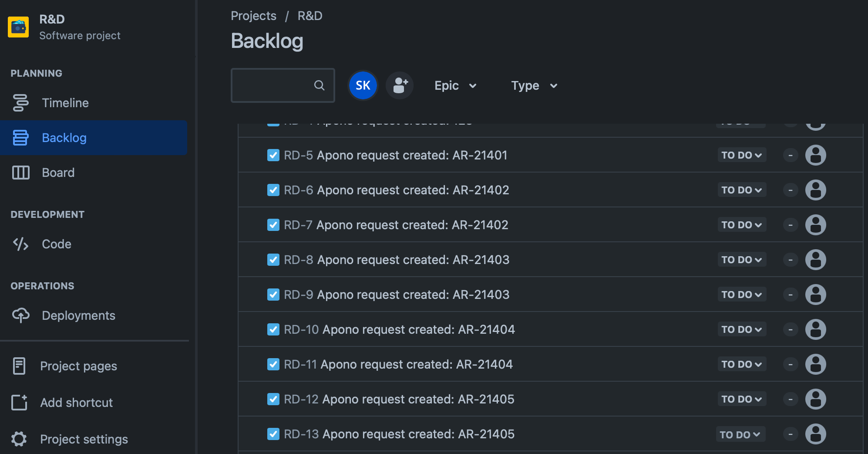The width and height of the screenshot is (868, 454).
Task: Expand the Type filter dropdown
Action: (534, 85)
